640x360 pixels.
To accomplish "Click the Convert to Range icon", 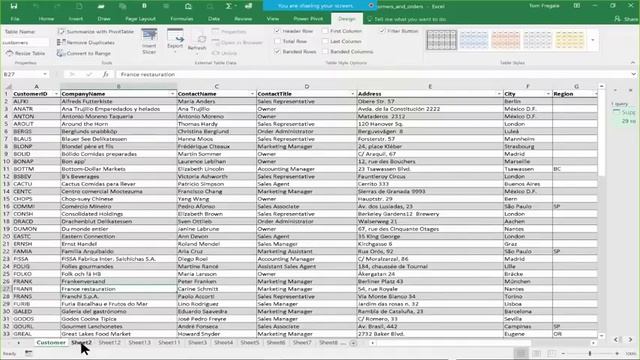I will tap(61, 53).
